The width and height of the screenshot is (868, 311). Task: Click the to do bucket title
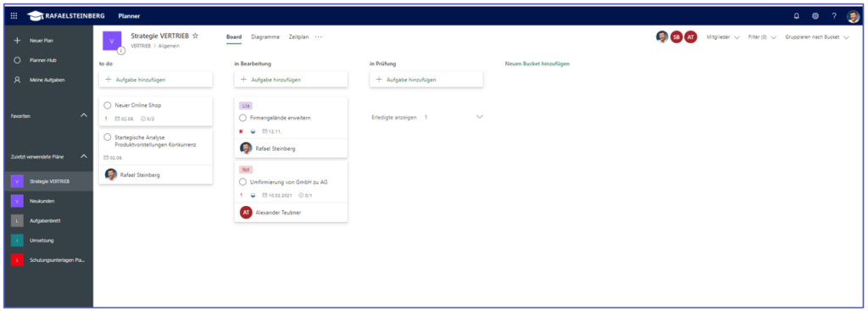(105, 64)
